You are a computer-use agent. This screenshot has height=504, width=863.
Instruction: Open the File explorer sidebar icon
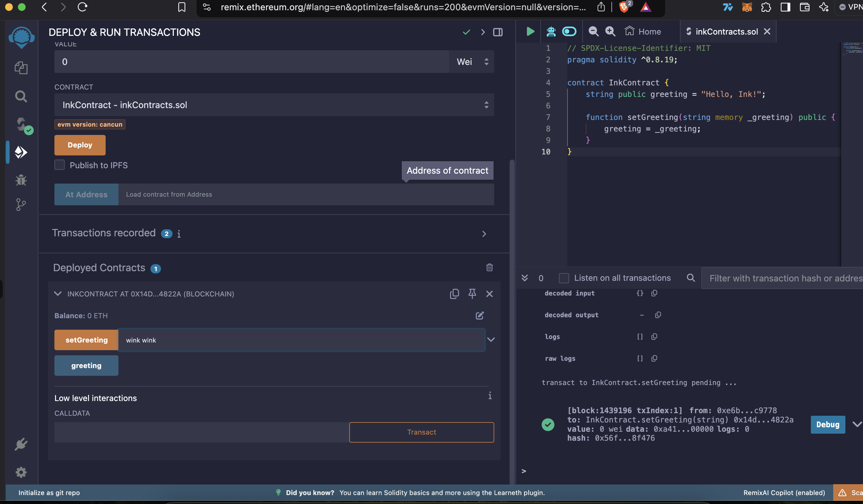(x=21, y=68)
